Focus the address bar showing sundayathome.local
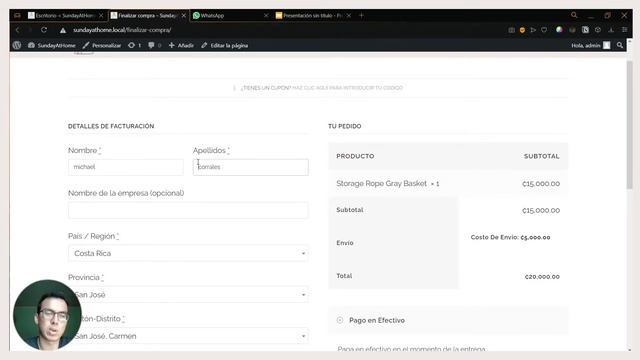The image size is (640, 360). click(x=122, y=30)
